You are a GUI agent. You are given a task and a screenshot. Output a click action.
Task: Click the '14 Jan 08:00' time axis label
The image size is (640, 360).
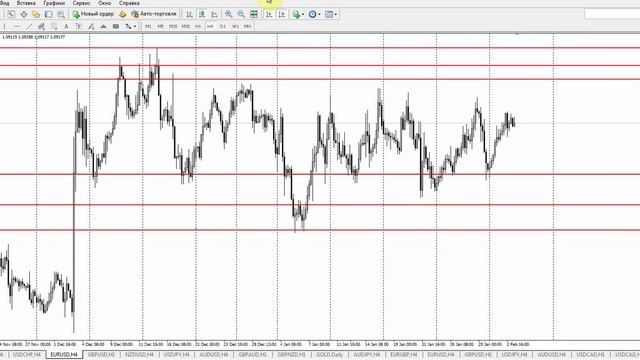coord(377,344)
